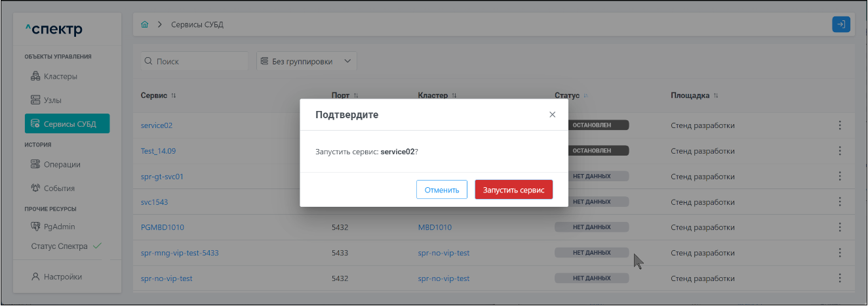Open three-dot menu for spr-no-vip-test row
The width and height of the screenshot is (868, 306).
point(840,278)
